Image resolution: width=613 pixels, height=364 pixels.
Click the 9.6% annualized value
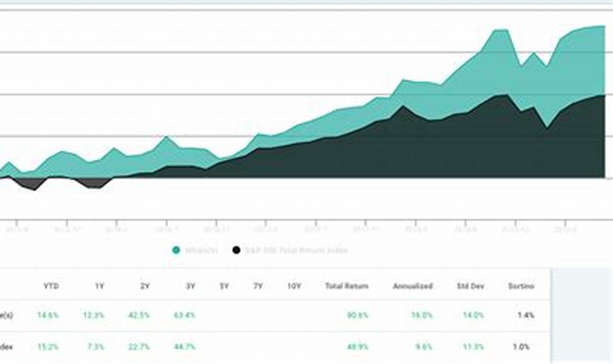(424, 347)
